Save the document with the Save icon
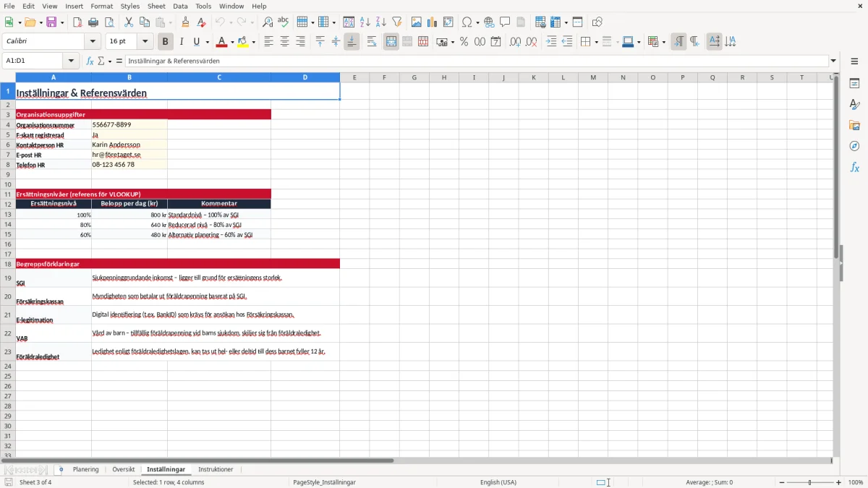 [51, 22]
